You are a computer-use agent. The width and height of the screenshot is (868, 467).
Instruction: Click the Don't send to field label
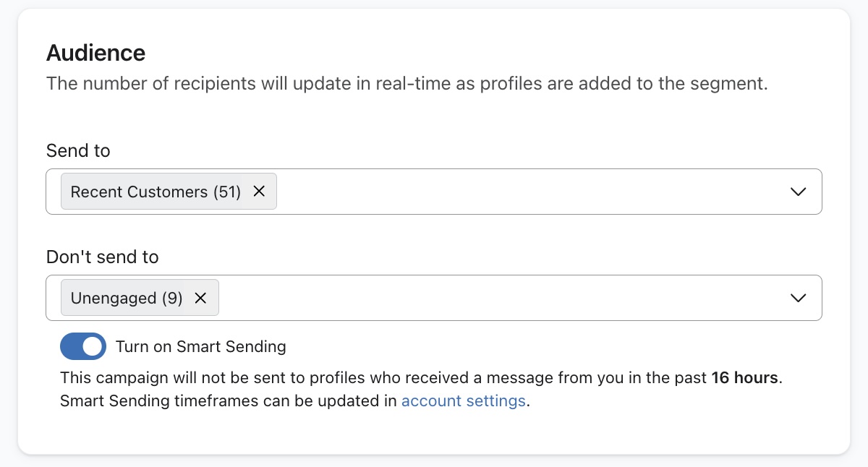tap(102, 257)
